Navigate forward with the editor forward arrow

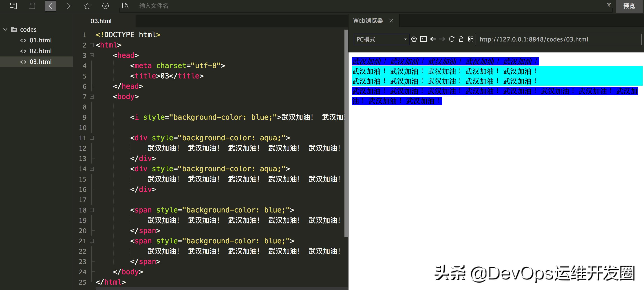(68, 6)
